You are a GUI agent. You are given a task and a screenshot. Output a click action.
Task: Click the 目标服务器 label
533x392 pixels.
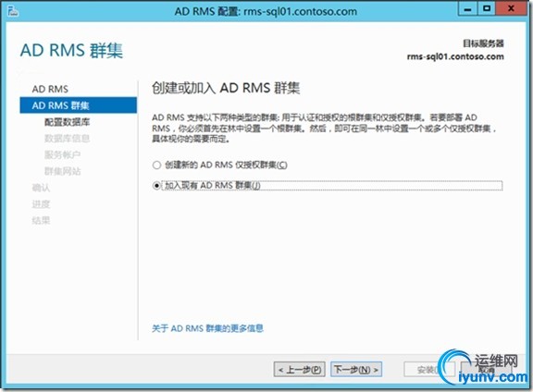pos(483,43)
